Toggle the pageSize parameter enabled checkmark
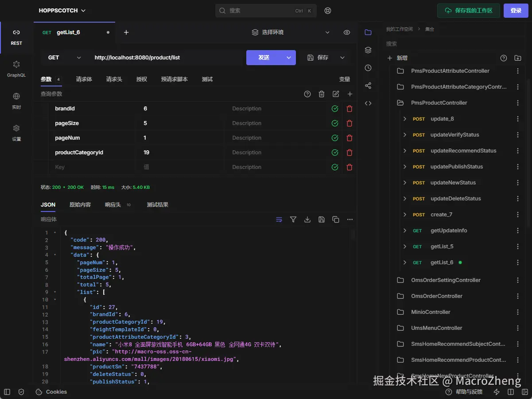The image size is (532, 399). tap(335, 123)
